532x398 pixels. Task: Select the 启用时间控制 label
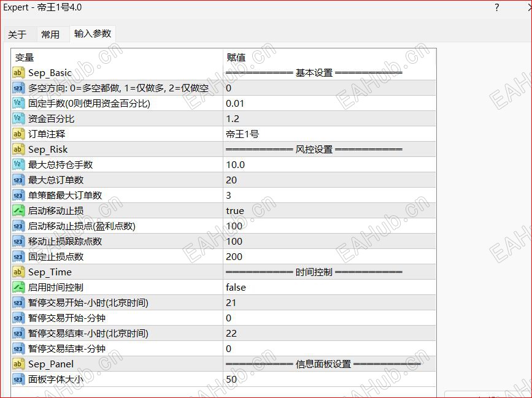coord(56,287)
